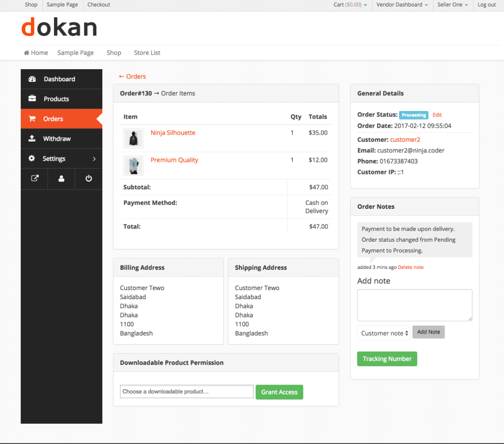
Task: Switch to the Store List page
Action: pos(147,52)
